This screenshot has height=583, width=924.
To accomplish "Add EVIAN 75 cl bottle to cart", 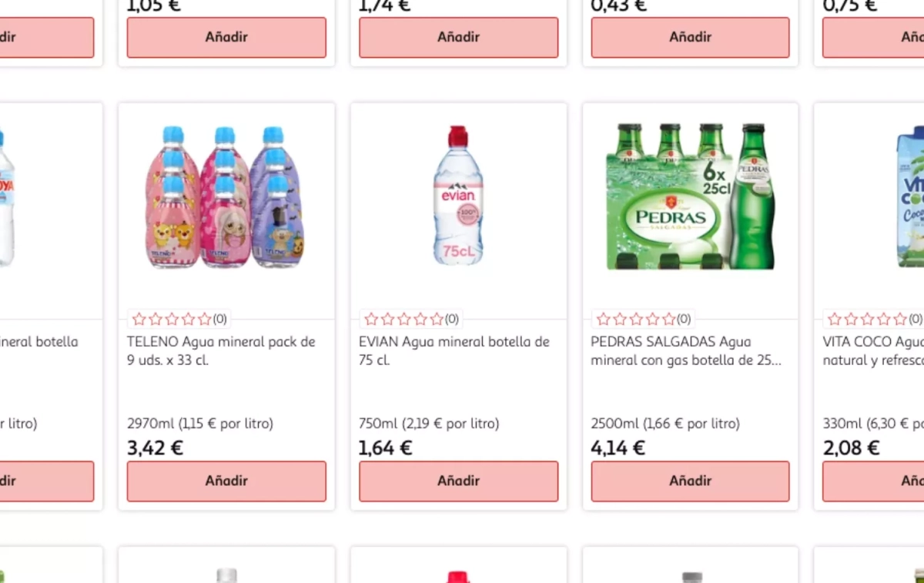I will coord(458,481).
